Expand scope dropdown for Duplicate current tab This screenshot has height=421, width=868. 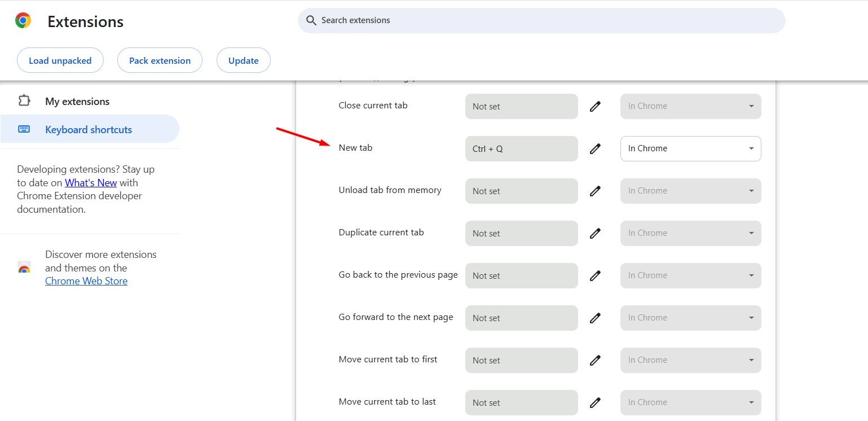click(690, 233)
